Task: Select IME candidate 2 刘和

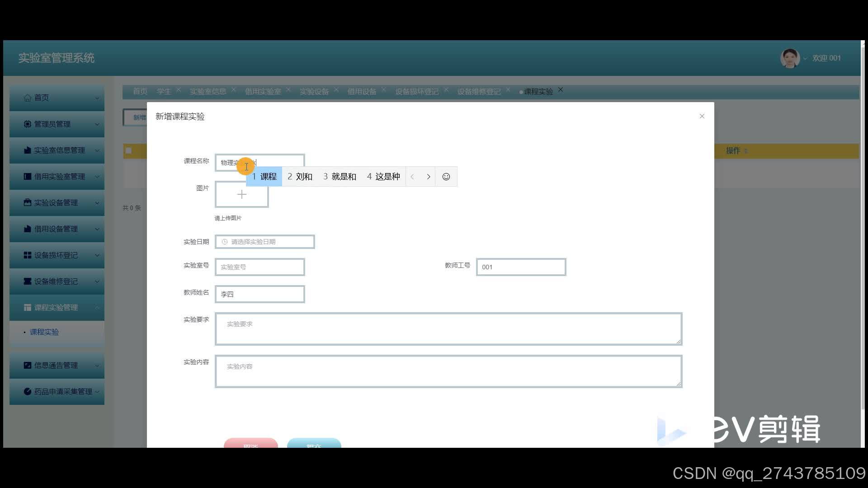Action: [300, 177]
